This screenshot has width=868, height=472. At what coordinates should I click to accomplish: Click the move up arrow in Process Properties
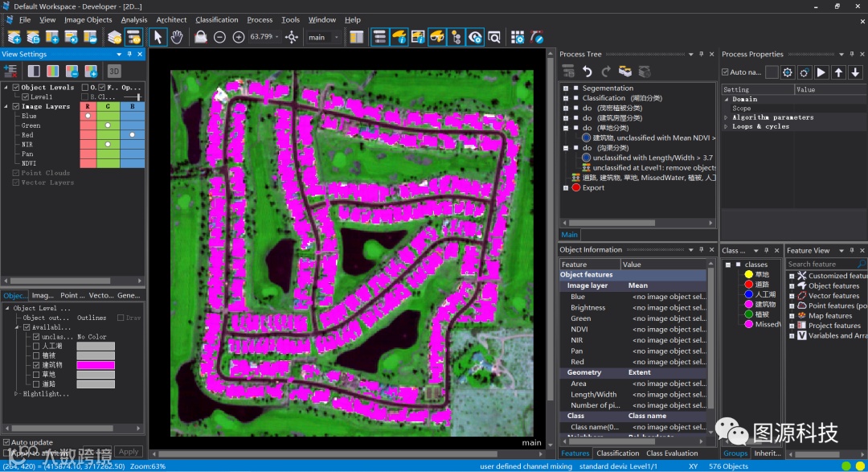pos(838,72)
